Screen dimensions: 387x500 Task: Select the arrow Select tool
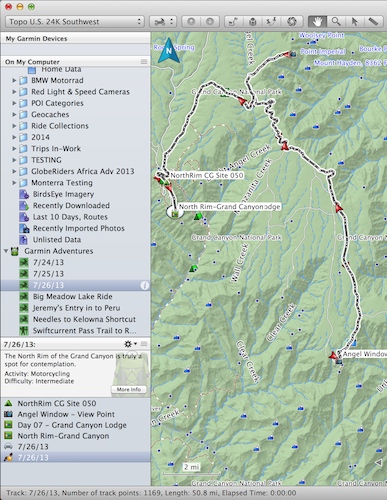(x=354, y=22)
